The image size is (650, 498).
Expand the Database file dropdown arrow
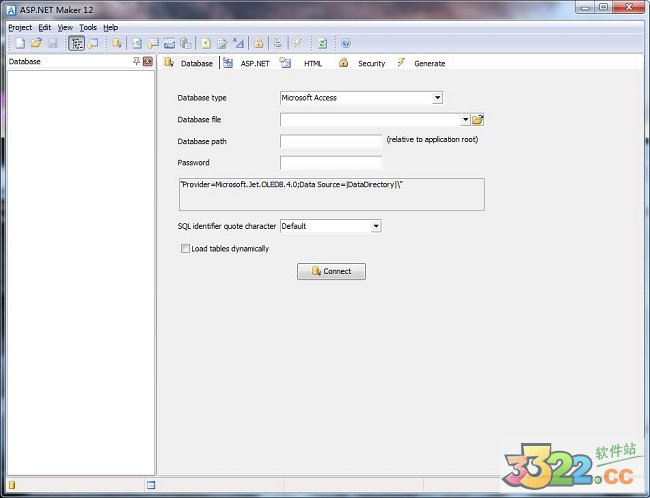click(x=465, y=120)
